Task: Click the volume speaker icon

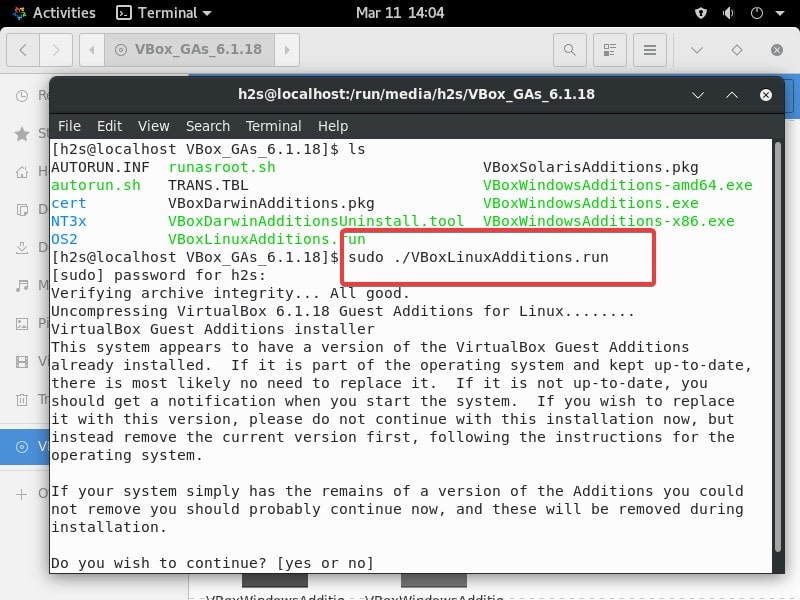Action: [x=729, y=13]
